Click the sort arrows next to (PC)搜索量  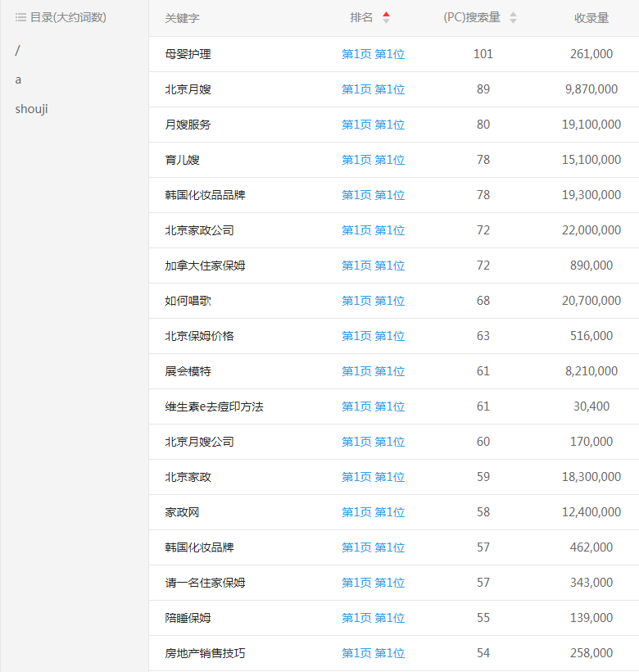[513, 17]
